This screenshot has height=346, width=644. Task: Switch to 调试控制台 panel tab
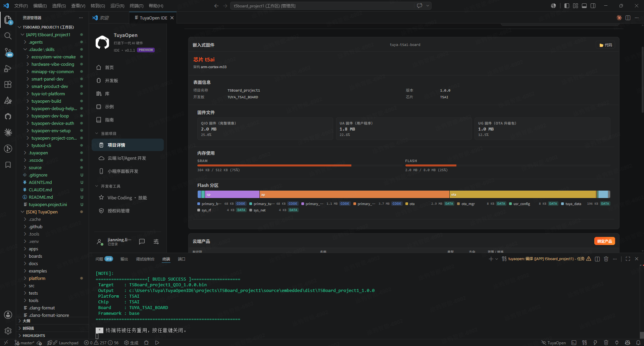point(145,259)
